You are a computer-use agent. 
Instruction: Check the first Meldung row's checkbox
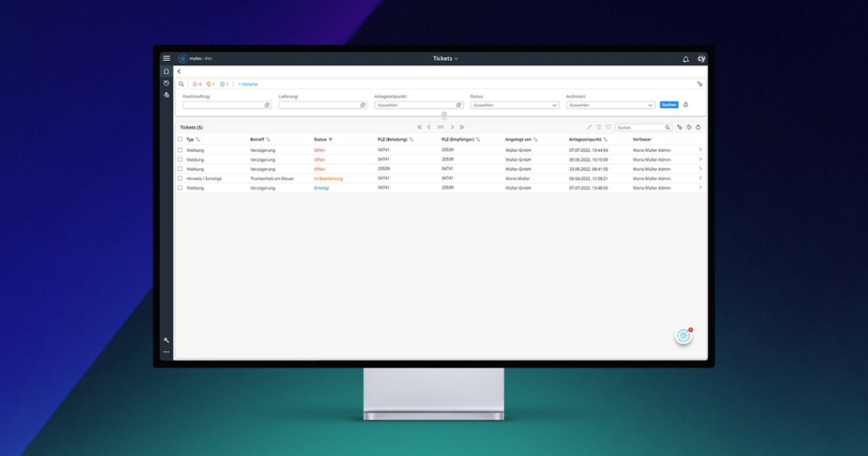pos(180,150)
